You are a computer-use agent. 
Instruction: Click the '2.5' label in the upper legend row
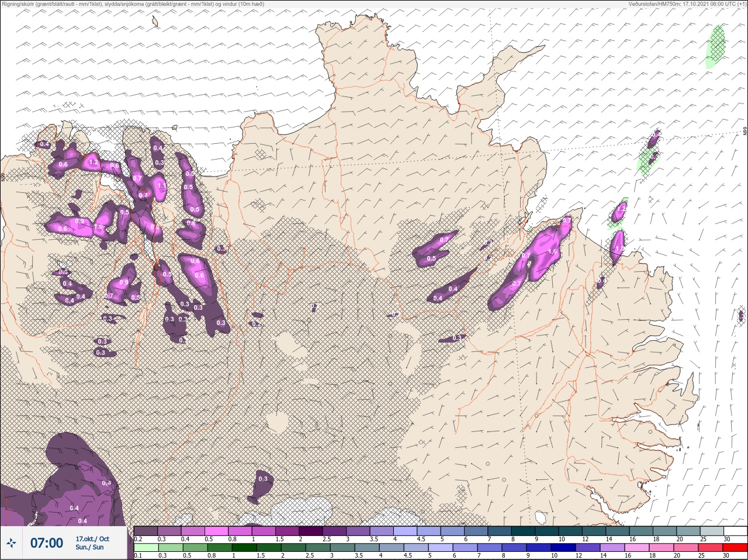pyautogui.click(x=327, y=539)
